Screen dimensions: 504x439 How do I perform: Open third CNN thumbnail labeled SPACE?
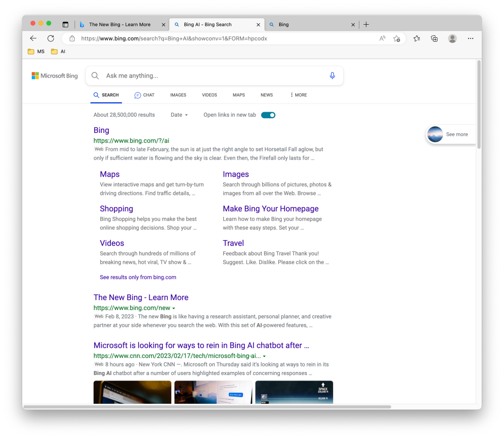[294, 392]
